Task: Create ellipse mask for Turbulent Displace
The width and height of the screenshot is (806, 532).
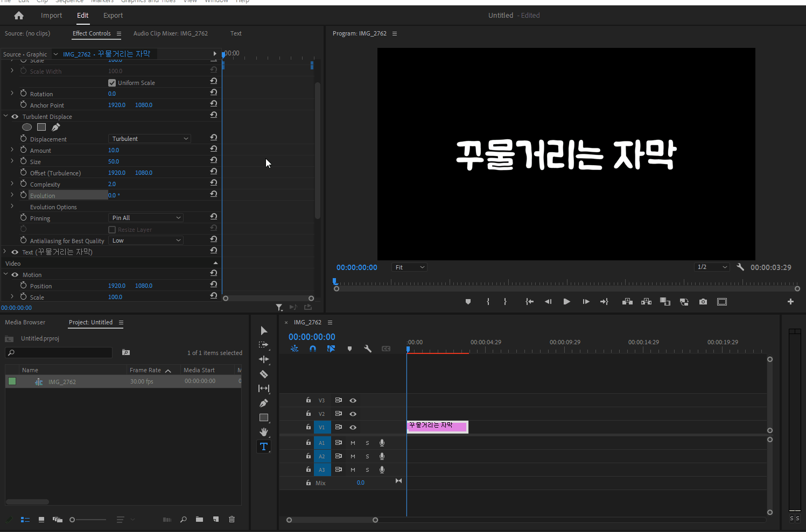Action: (x=27, y=127)
